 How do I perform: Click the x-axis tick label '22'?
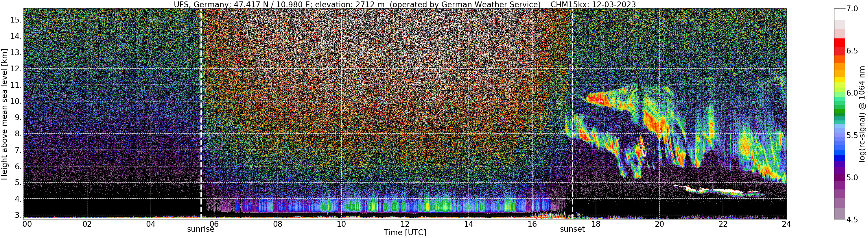(723, 224)
